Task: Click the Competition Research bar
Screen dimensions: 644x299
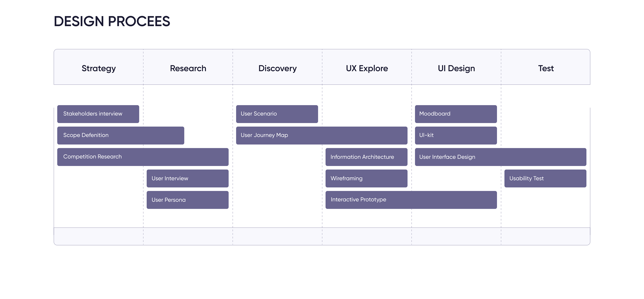Action: [143, 157]
